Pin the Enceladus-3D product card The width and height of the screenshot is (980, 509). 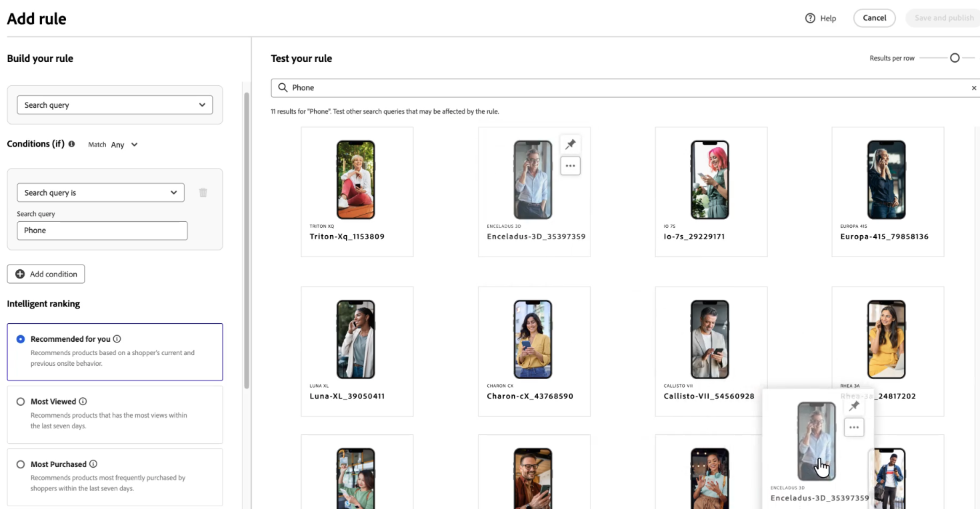pyautogui.click(x=570, y=145)
